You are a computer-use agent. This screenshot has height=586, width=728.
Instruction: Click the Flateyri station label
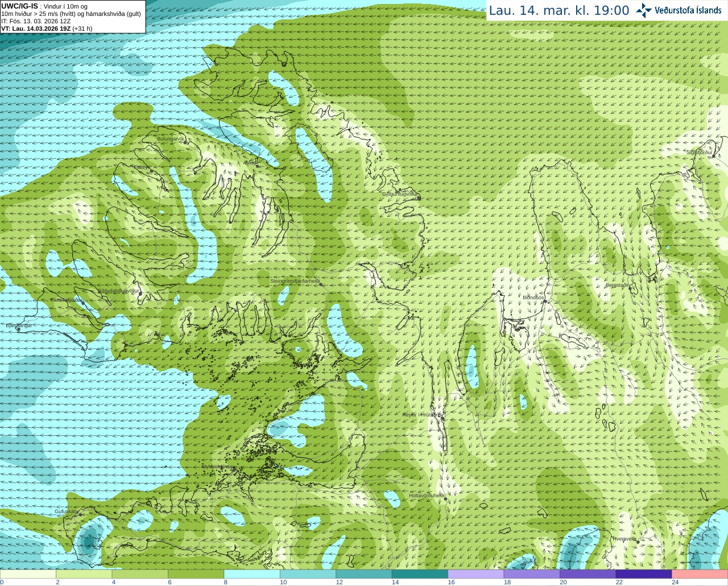(141, 167)
